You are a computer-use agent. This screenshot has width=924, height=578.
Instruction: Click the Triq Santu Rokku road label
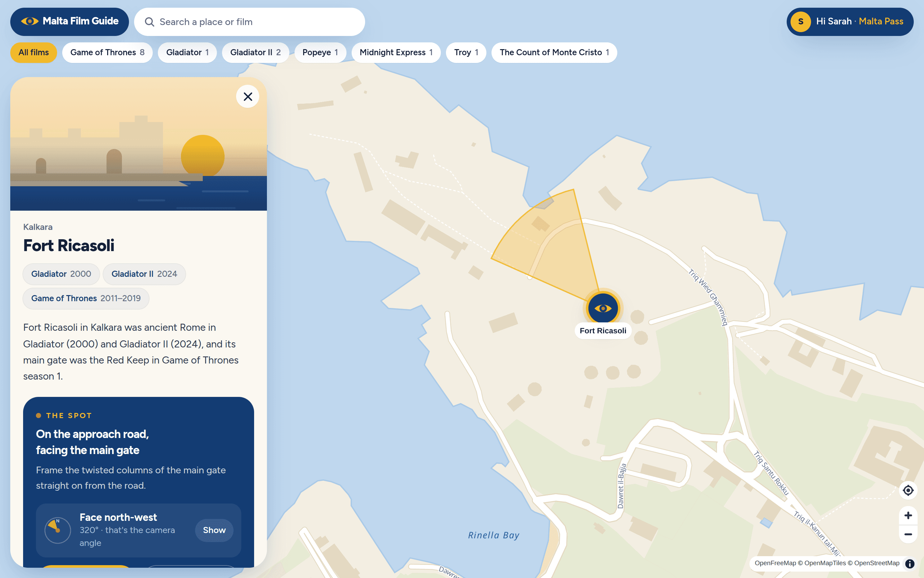tap(771, 473)
